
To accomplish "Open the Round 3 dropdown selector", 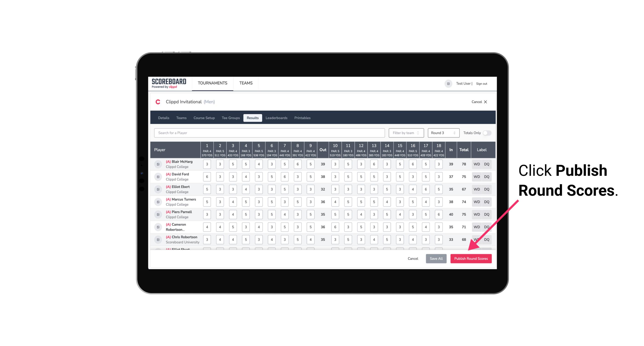I will [x=442, y=133].
